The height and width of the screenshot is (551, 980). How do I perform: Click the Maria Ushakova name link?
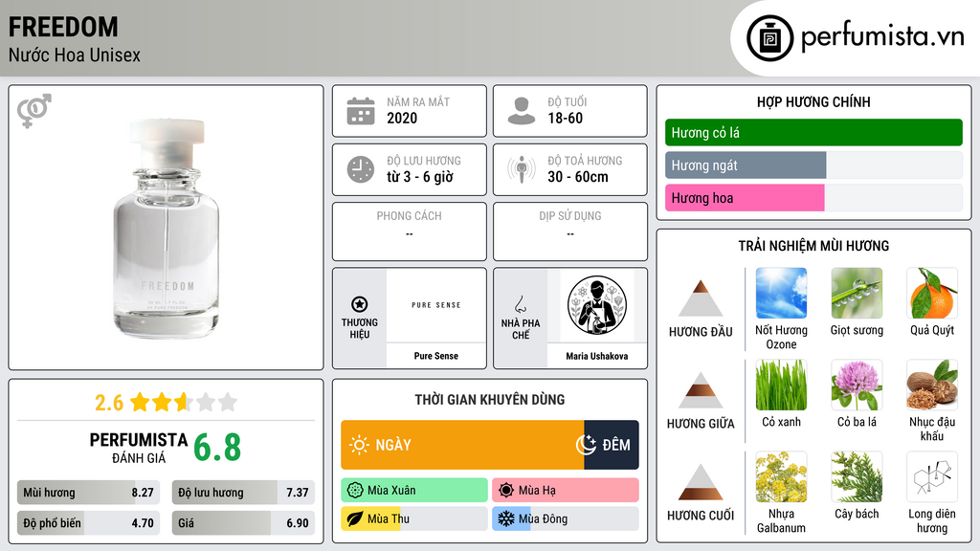[597, 356]
